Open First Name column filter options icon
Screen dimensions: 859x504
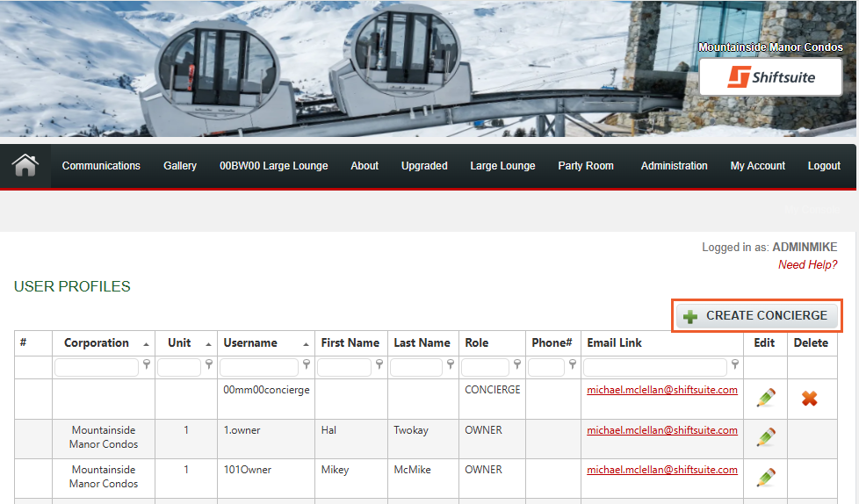[x=379, y=364]
